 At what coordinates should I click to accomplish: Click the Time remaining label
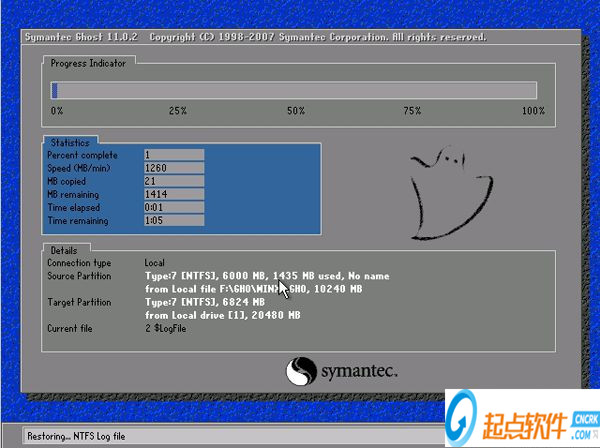(x=78, y=220)
